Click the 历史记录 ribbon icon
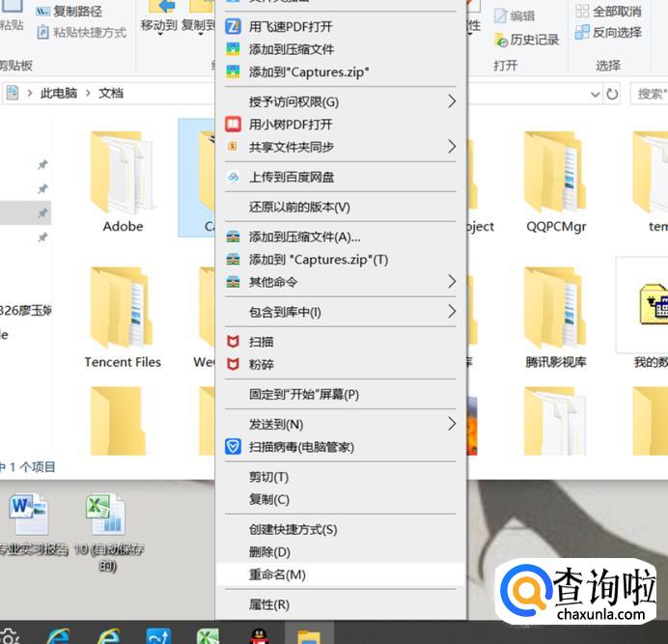Screen dimensions: 668x644 (x=501, y=40)
